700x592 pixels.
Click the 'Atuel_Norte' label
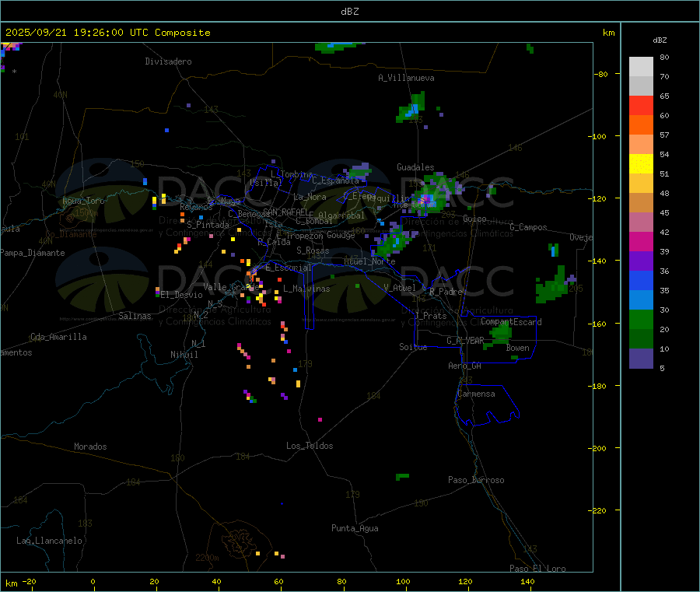(369, 261)
